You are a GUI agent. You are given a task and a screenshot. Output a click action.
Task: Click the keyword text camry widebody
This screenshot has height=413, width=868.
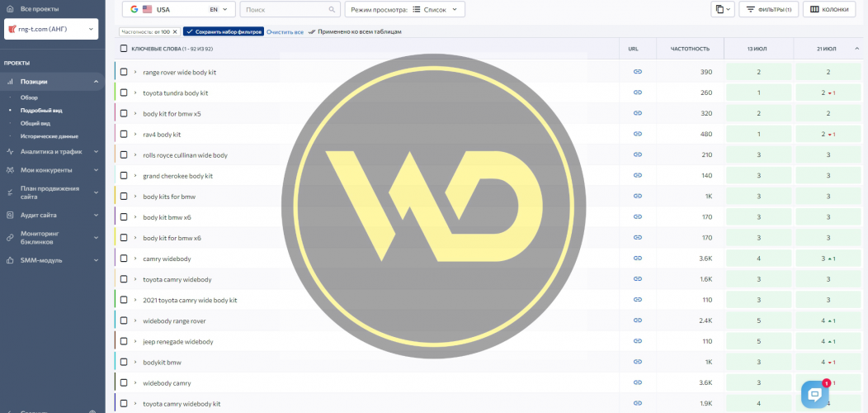pos(167,259)
